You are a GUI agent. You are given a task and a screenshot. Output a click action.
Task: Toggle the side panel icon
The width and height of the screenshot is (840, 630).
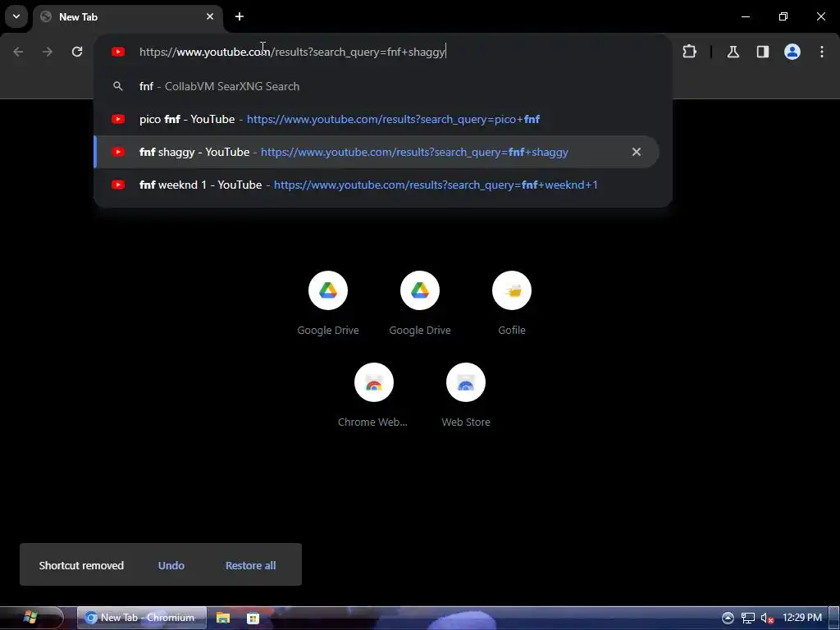pyautogui.click(x=762, y=52)
